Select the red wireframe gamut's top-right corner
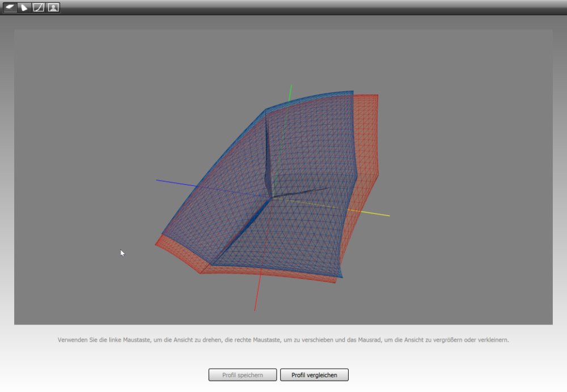The height and width of the screenshot is (392, 567). click(377, 96)
